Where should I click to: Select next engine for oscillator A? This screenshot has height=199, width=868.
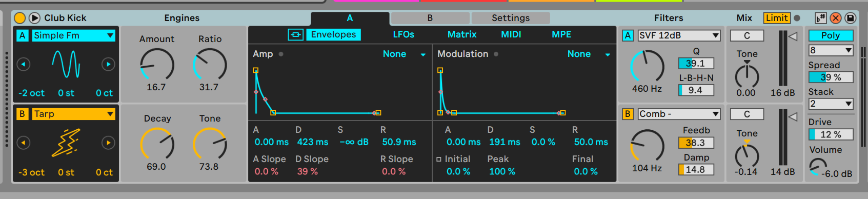click(108, 64)
